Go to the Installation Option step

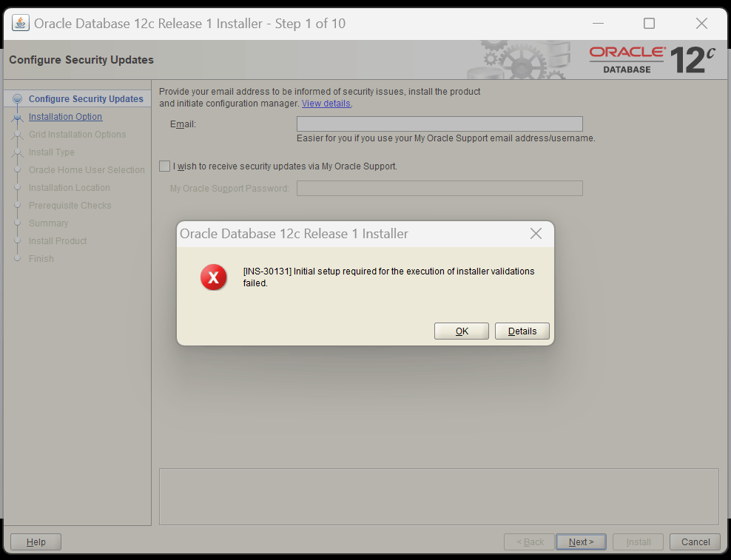(65, 117)
